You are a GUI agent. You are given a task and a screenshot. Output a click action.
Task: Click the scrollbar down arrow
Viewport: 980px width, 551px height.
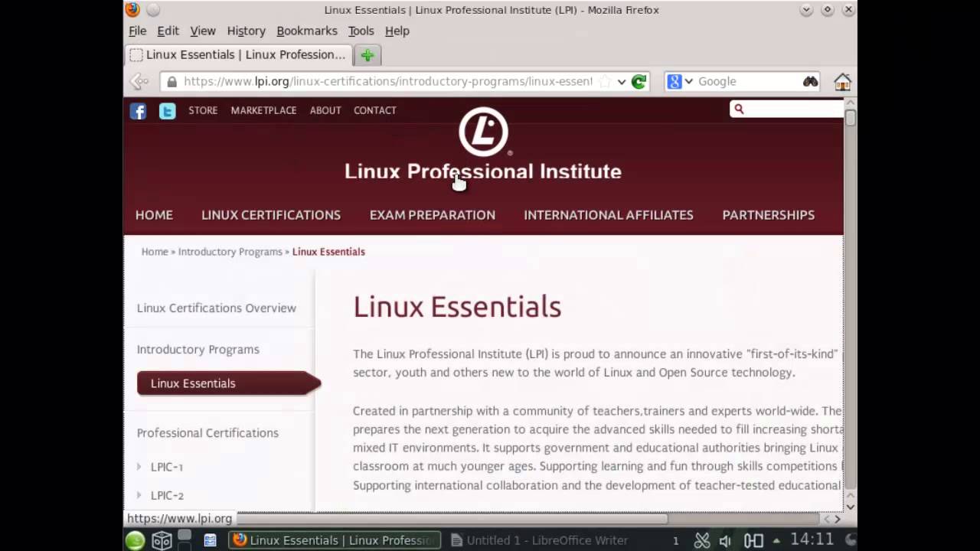[x=850, y=506]
